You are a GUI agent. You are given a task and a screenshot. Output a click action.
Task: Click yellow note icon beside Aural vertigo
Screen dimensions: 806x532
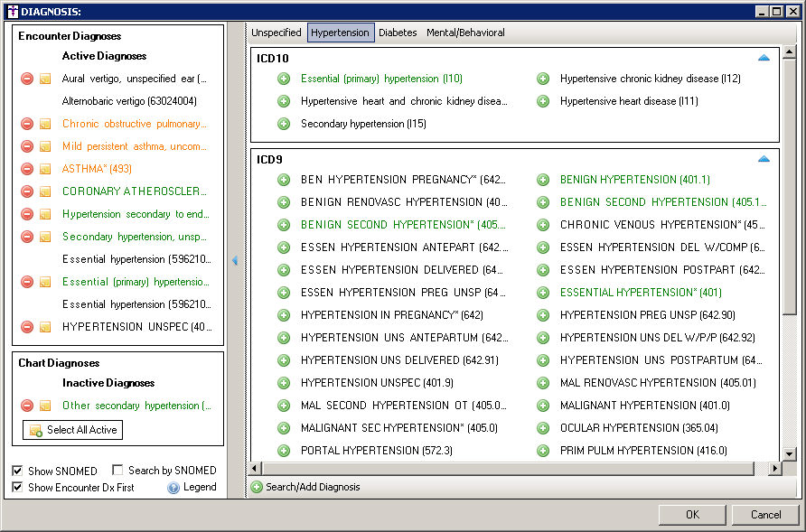(45, 79)
